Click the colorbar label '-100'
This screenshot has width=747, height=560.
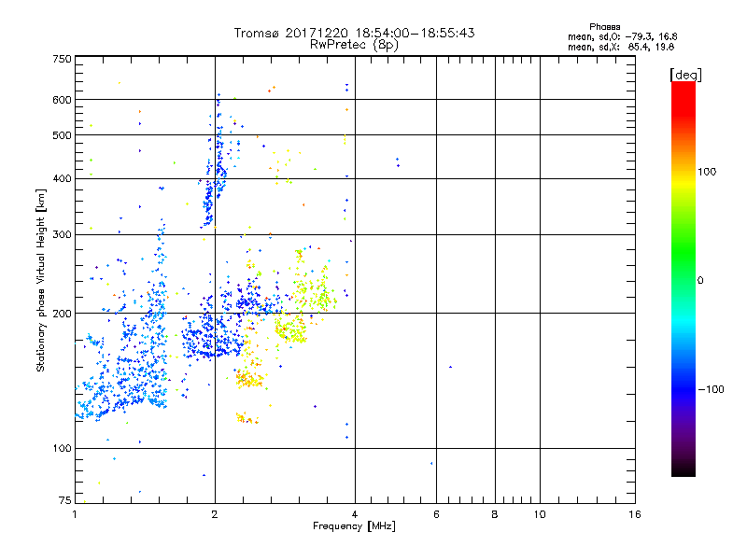(x=711, y=389)
